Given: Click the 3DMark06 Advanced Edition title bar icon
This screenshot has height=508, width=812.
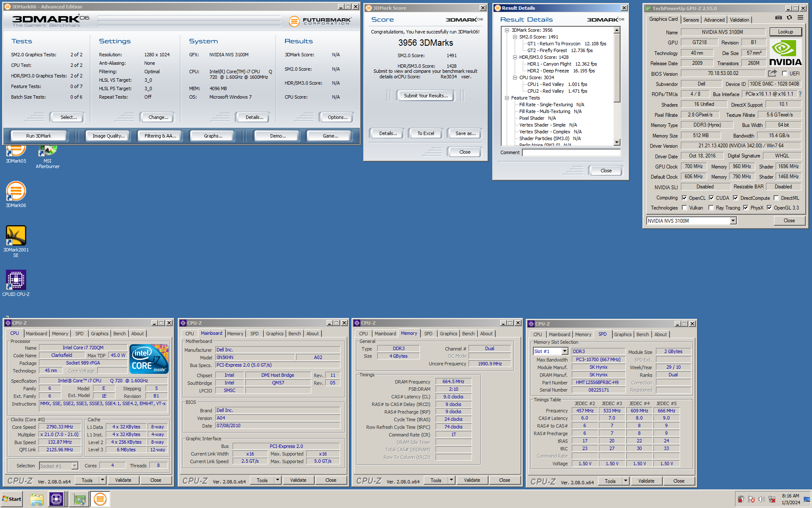Looking at the screenshot, I should click(x=8, y=7).
